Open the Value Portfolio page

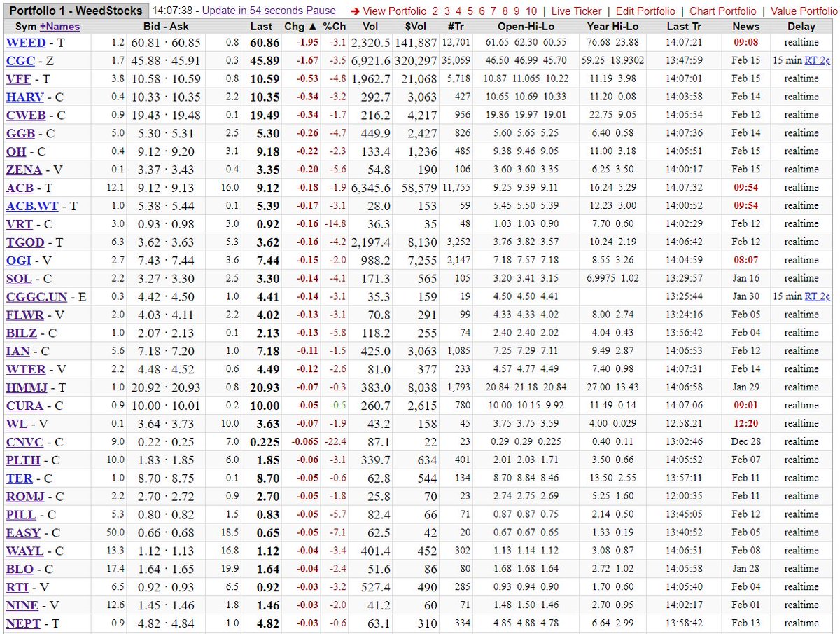coord(804,11)
